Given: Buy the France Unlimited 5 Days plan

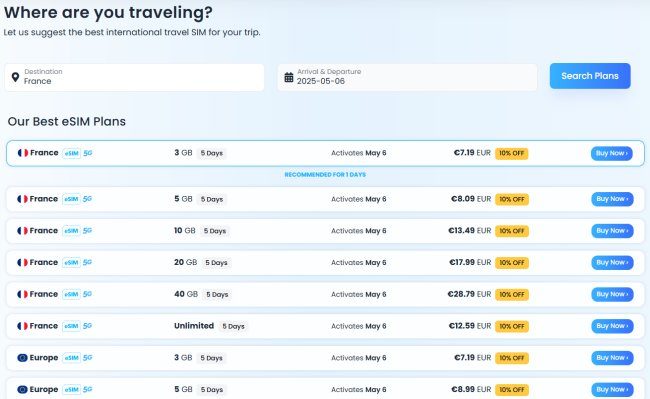Looking at the screenshot, I should coord(612,326).
